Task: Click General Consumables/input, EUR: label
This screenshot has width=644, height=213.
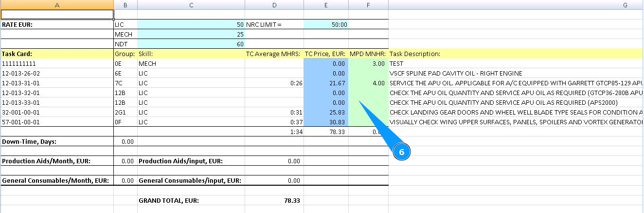Action: point(191,180)
